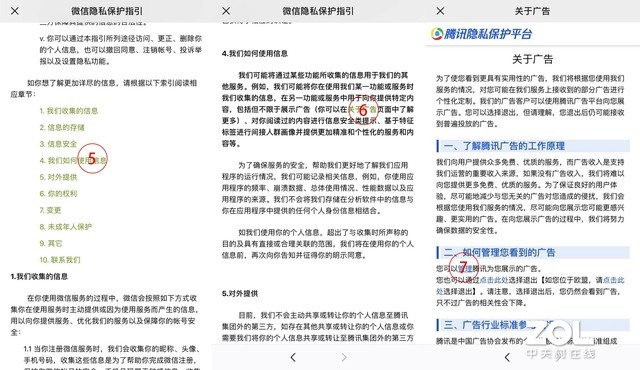Click the green 关于广告 link in paragraph
The image size is (640, 370).
coord(362,109)
